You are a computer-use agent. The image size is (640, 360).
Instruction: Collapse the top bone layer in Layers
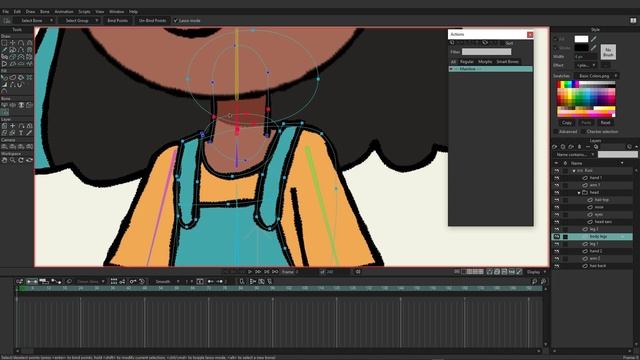tap(573, 171)
